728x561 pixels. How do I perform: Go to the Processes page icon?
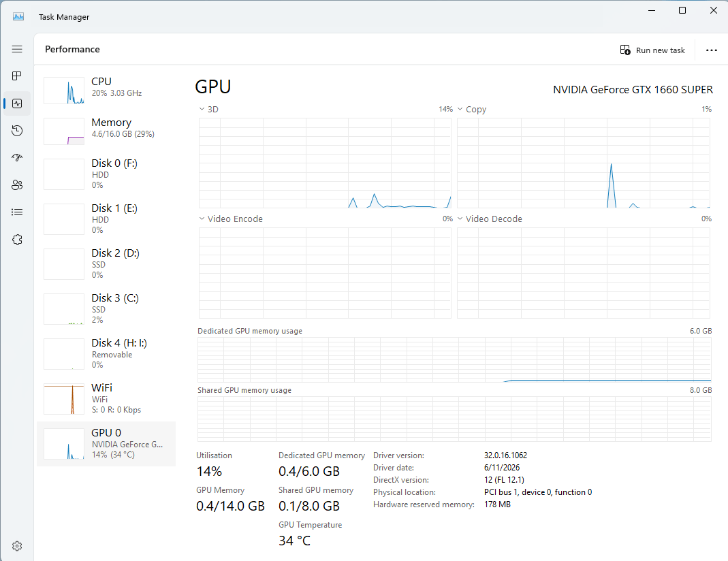(17, 76)
